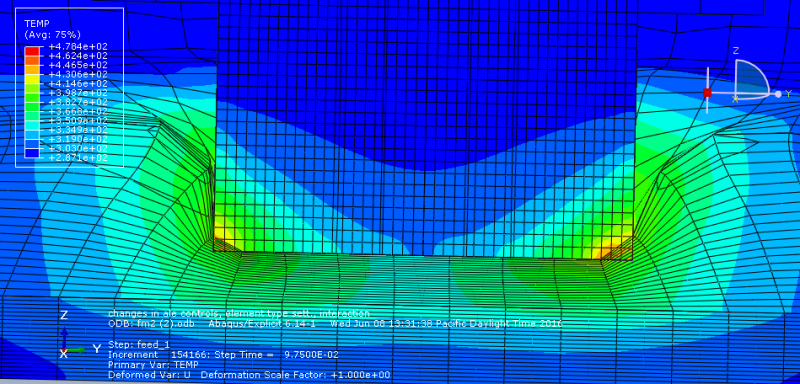This screenshot has width=800, height=384.
Task: Click the legend value +3.349e+02
Action: click(78, 130)
